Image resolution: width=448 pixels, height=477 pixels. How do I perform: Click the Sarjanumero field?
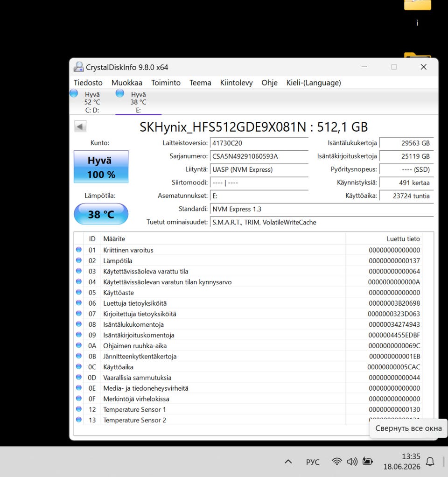coord(259,156)
